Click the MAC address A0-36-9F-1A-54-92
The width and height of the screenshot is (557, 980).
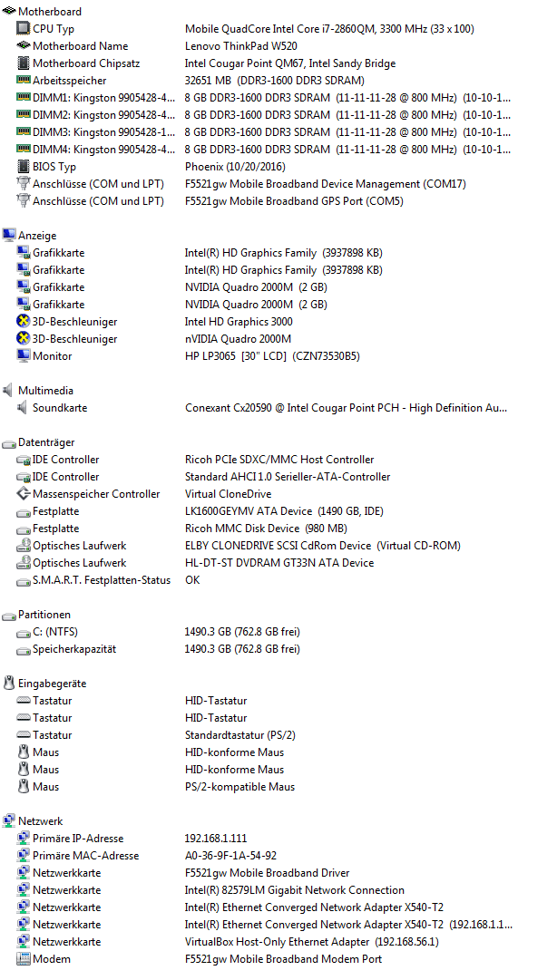(x=230, y=856)
